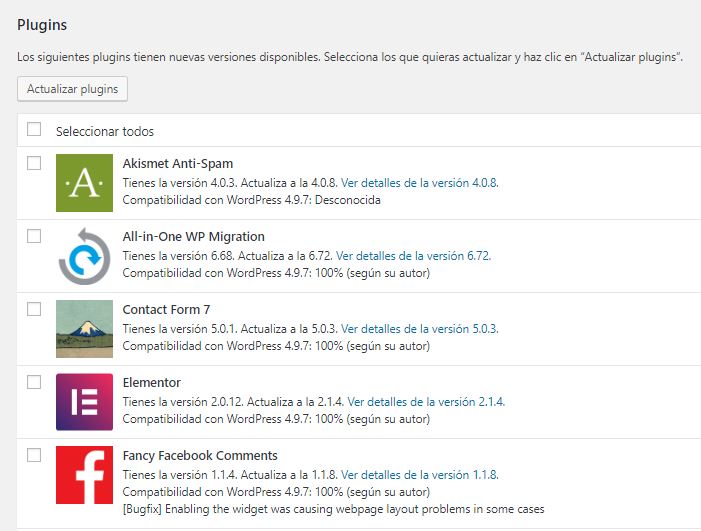Screen dimensions: 701x531
Task: Tick the Akismet Anti-Spam checkbox
Action: 34,163
